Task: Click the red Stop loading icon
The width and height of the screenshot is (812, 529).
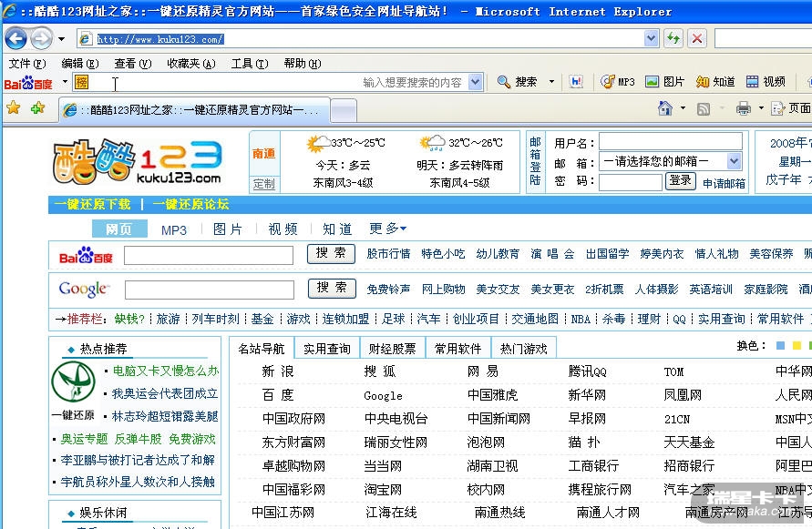Action: pyautogui.click(x=697, y=38)
